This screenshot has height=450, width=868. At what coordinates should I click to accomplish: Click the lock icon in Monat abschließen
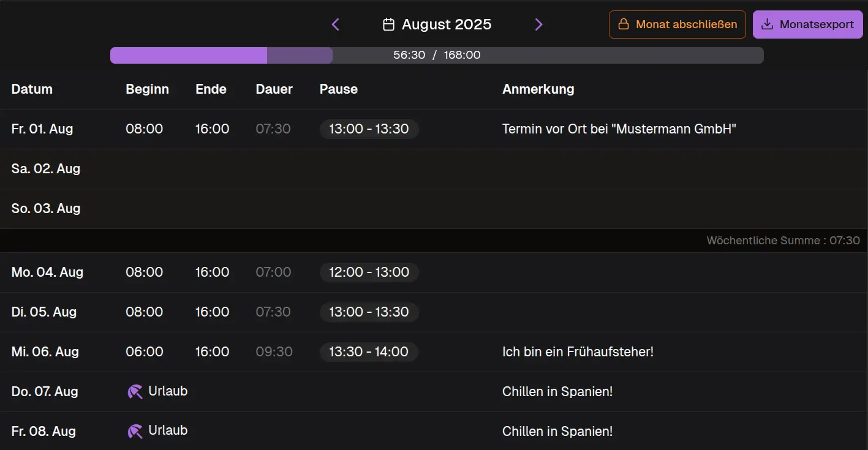pos(624,24)
